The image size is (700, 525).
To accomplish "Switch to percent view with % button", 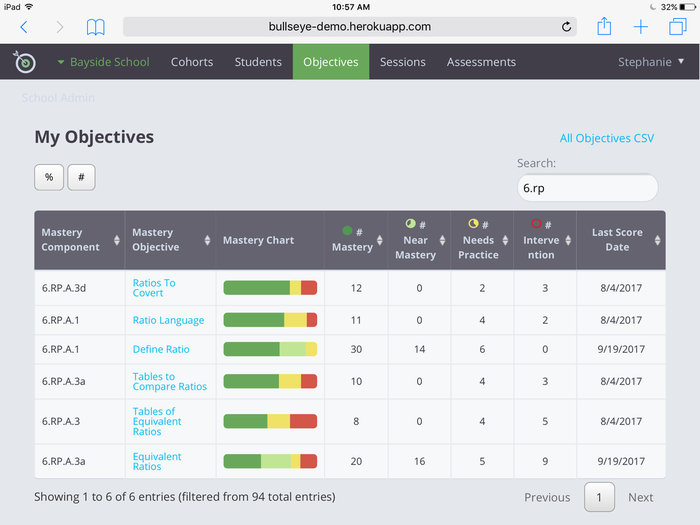I will (x=49, y=177).
